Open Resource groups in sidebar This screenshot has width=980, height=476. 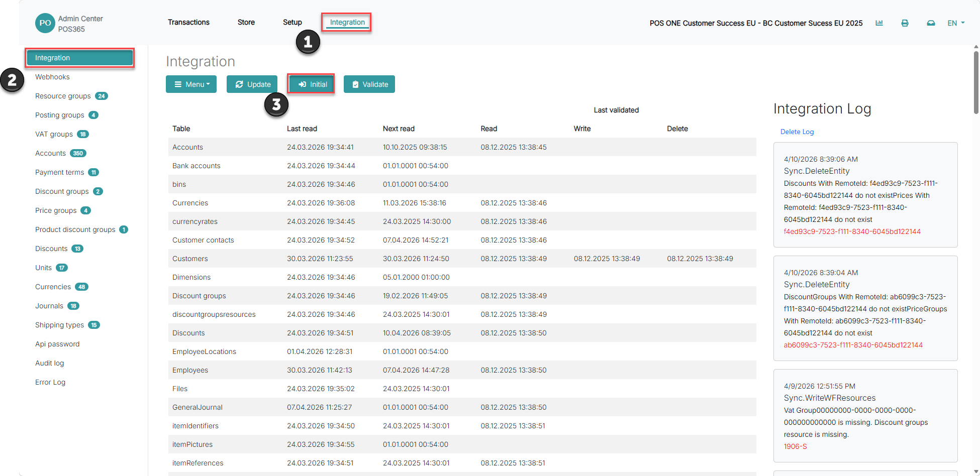[x=63, y=96]
